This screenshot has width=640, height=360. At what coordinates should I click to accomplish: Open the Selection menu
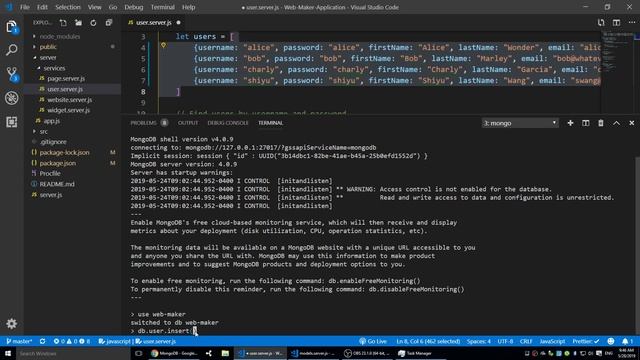pyautogui.click(x=68, y=7)
